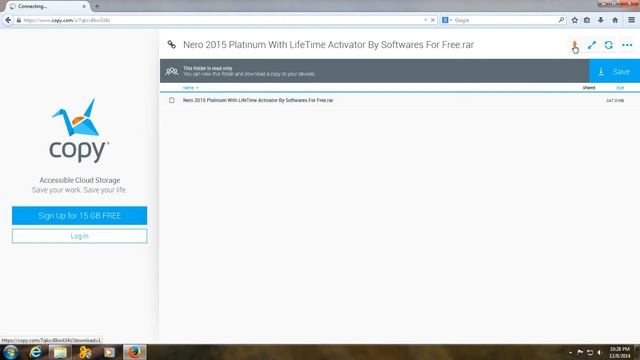Open a new tab with plus button

[x=97, y=6]
